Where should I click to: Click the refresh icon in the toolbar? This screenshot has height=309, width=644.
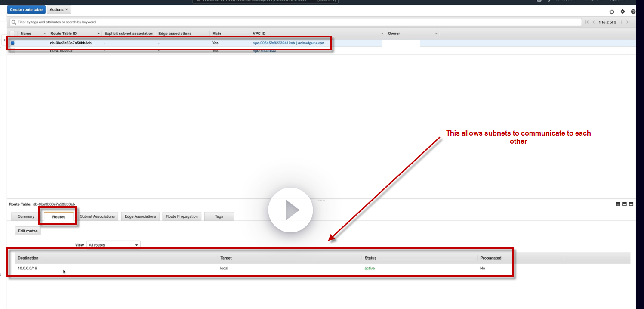(x=612, y=12)
